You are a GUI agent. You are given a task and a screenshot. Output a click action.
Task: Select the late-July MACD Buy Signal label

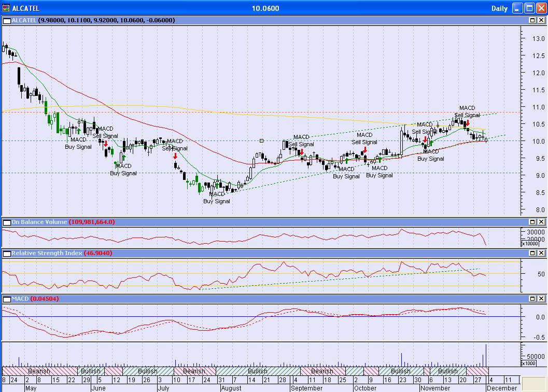click(x=217, y=198)
